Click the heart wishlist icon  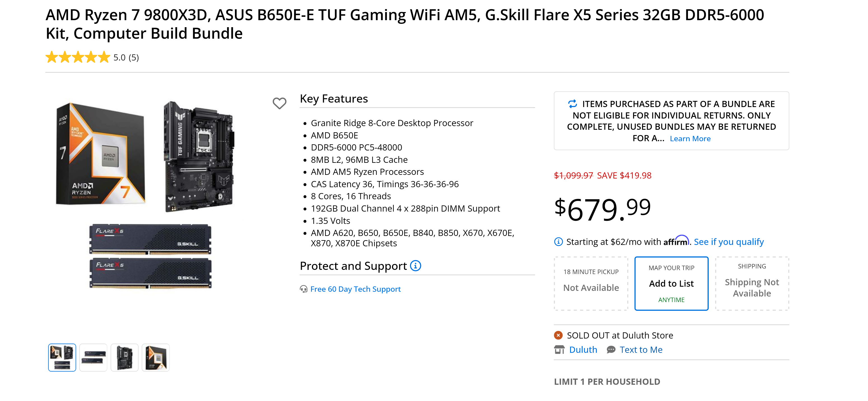point(279,103)
